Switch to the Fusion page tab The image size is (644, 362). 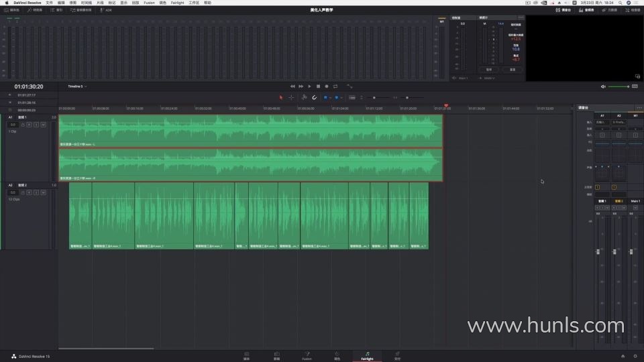[307, 356]
